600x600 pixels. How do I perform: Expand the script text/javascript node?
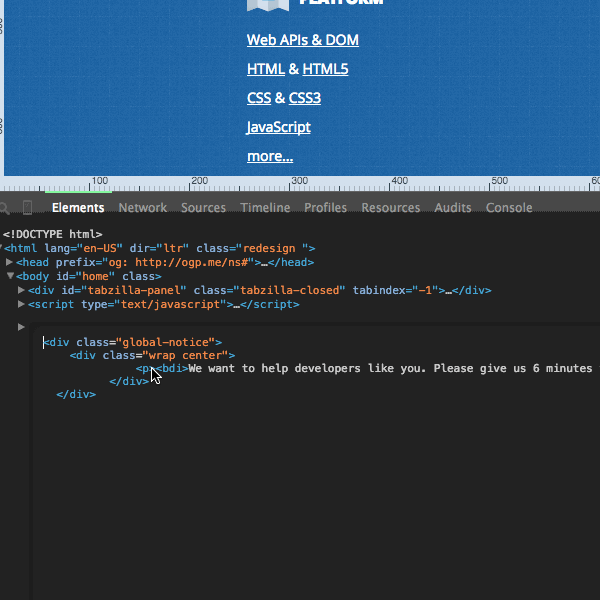click(x=21, y=304)
